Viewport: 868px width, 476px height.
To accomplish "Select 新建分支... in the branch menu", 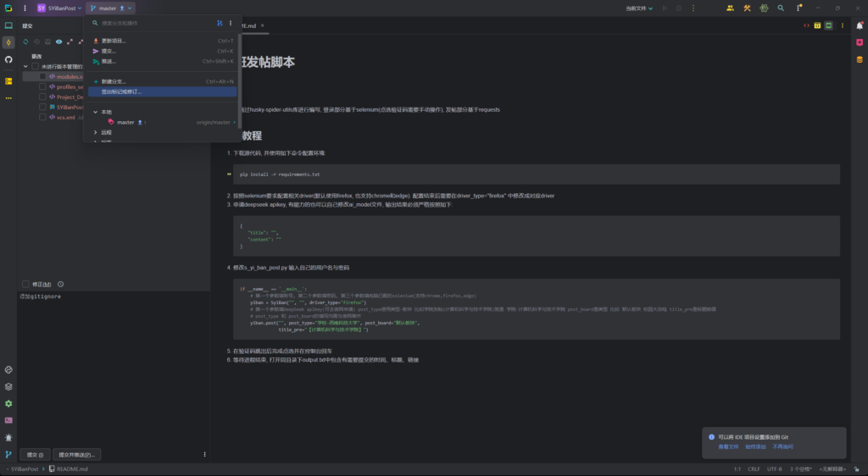I will coord(114,81).
